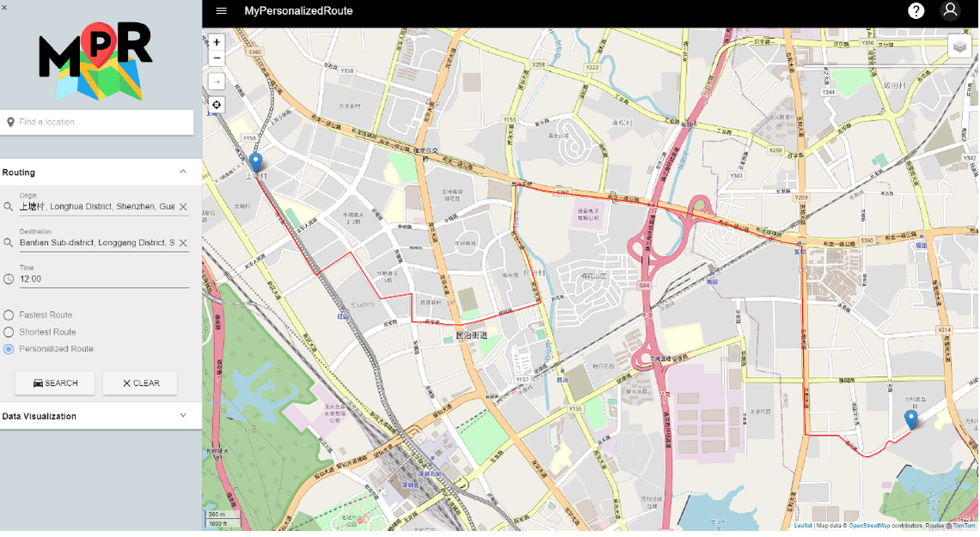
Task: Open the map layers selector icon
Action: click(x=959, y=46)
